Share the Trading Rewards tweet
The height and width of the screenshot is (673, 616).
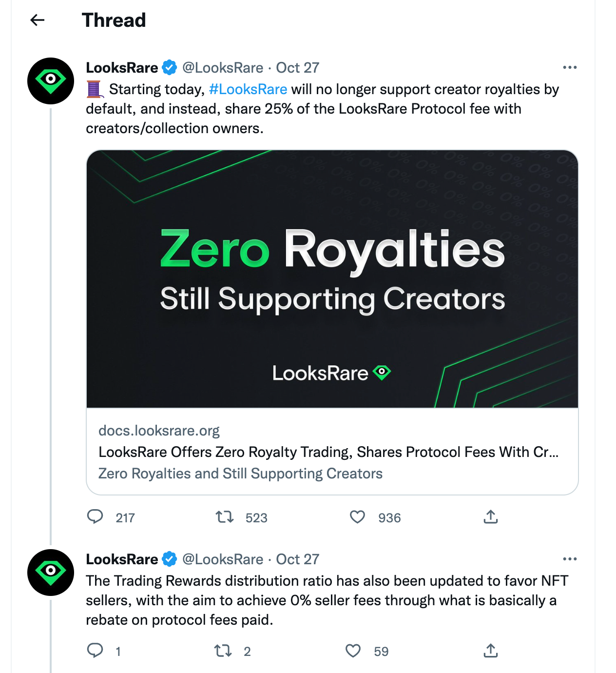pos(491,650)
